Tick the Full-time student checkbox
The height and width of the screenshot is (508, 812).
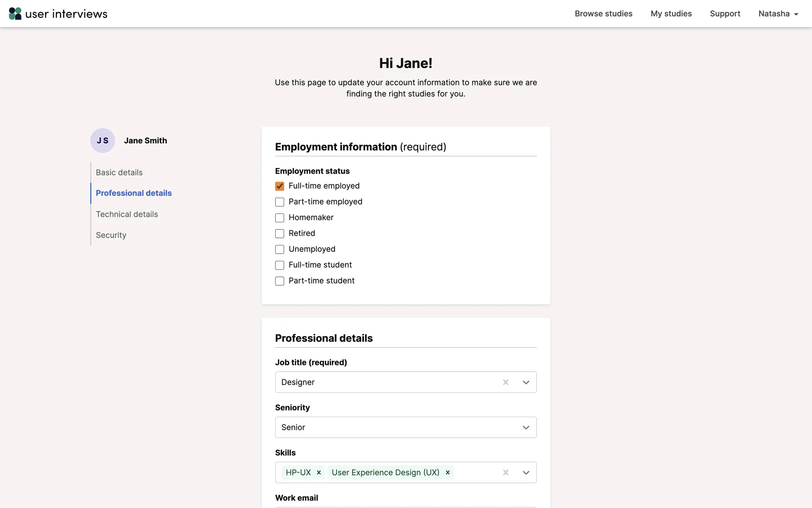pos(280,265)
